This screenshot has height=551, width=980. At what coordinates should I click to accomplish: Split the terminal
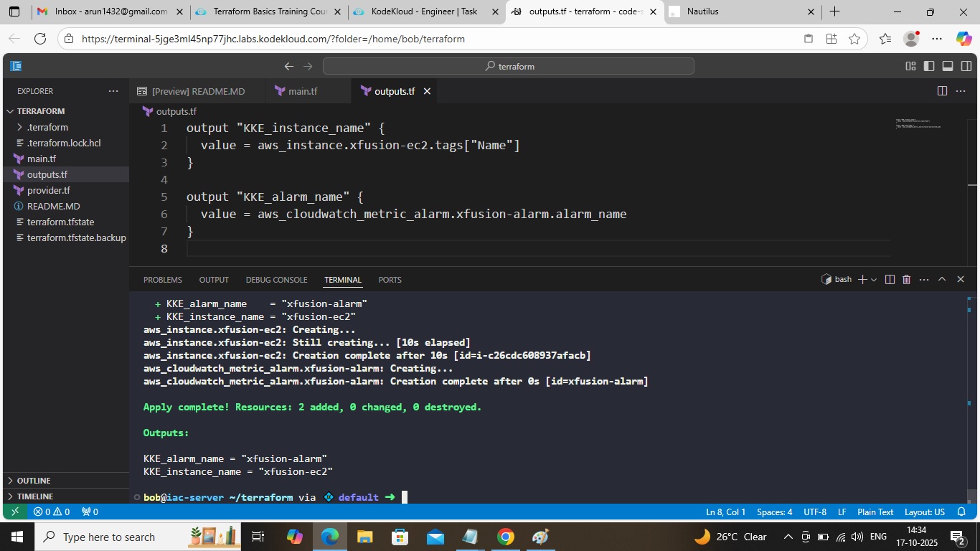pyautogui.click(x=890, y=279)
